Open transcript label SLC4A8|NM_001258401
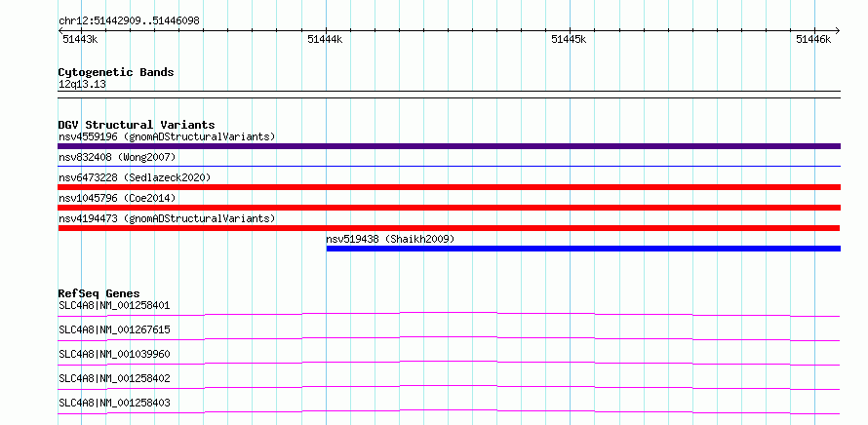868x425 pixels. pyautogui.click(x=114, y=305)
